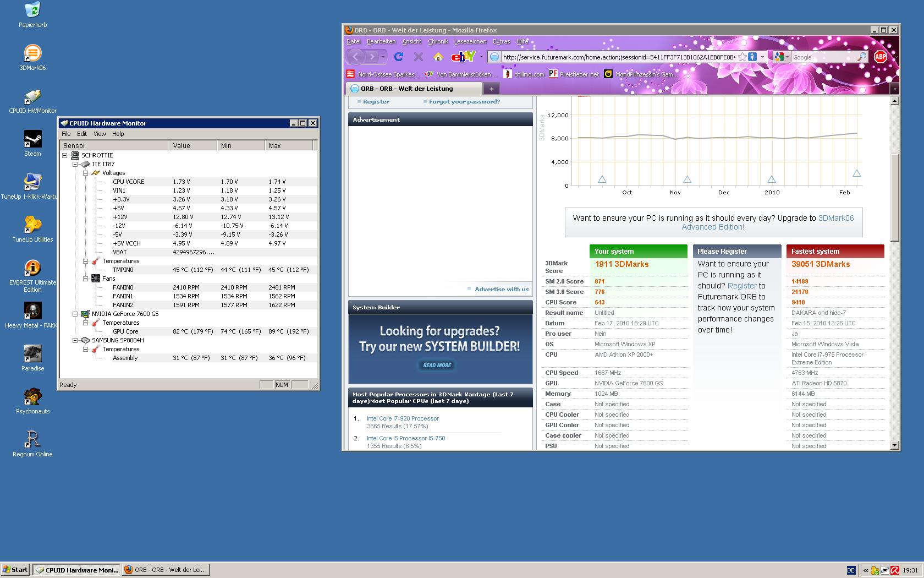Click the DE language indicator in tray
Screen dimensions: 924x578
tap(851, 570)
